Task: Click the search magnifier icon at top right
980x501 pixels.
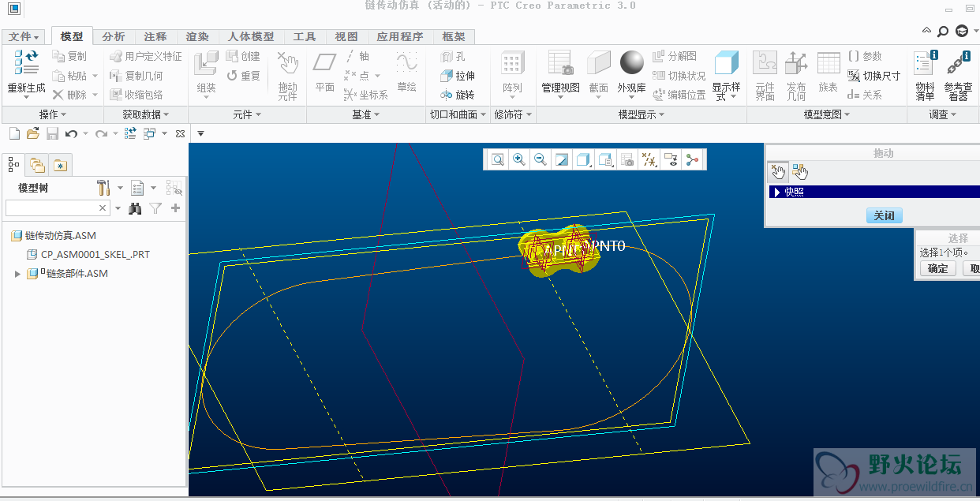Action: (x=942, y=32)
